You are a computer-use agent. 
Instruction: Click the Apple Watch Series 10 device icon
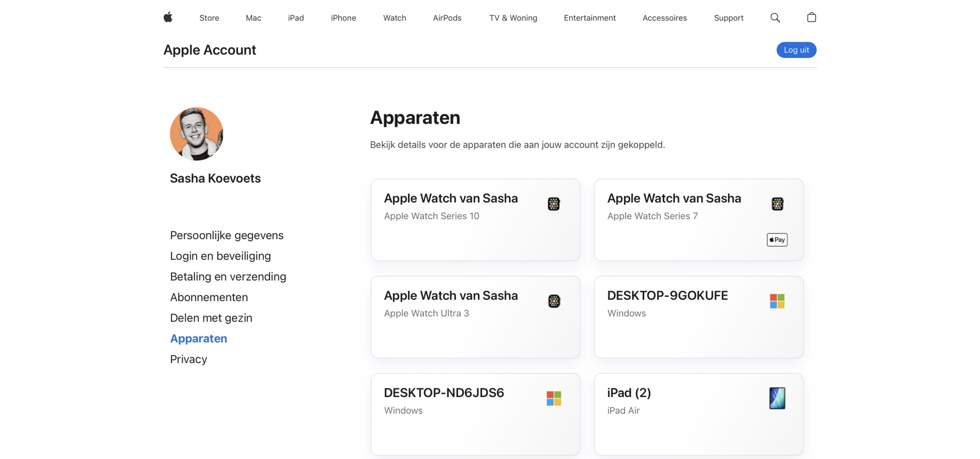(554, 204)
